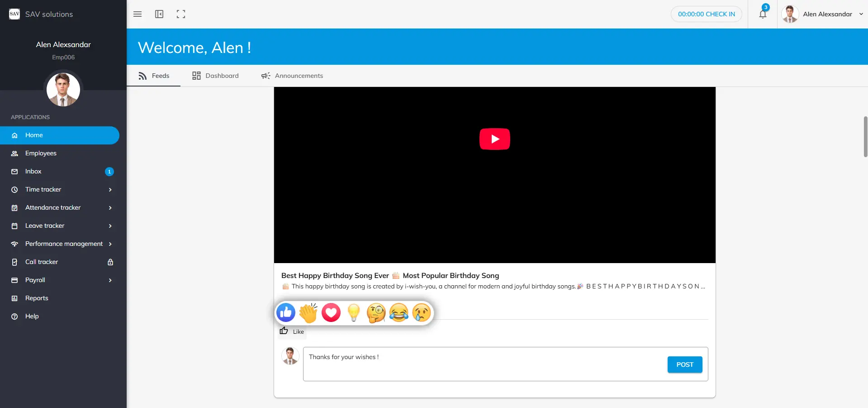Toggle the sidebar collapse icon
Viewport: 868px width, 408px height.
pos(159,14)
